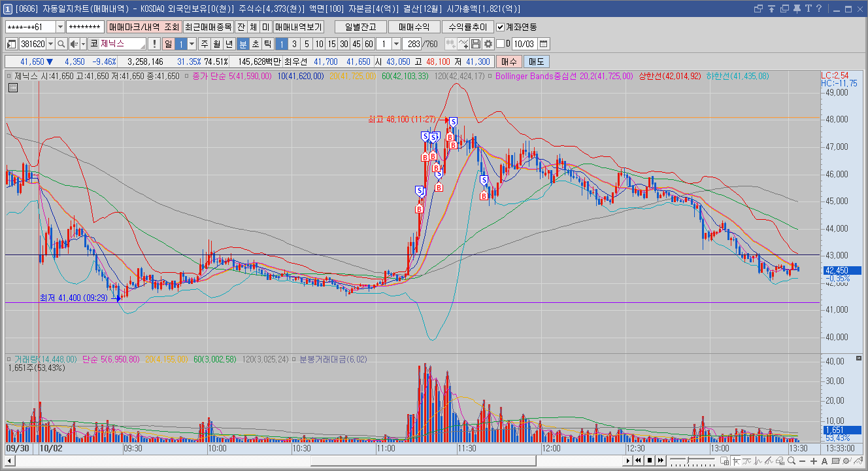Image resolution: width=868 pixels, height=471 pixels.
Task: Select the 틱 tick period toggle
Action: 267,44
